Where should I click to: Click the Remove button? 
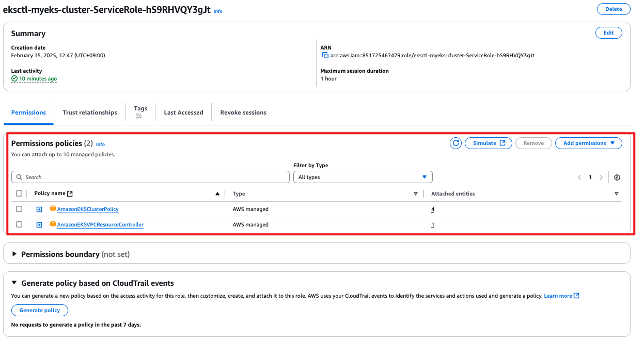tap(533, 143)
